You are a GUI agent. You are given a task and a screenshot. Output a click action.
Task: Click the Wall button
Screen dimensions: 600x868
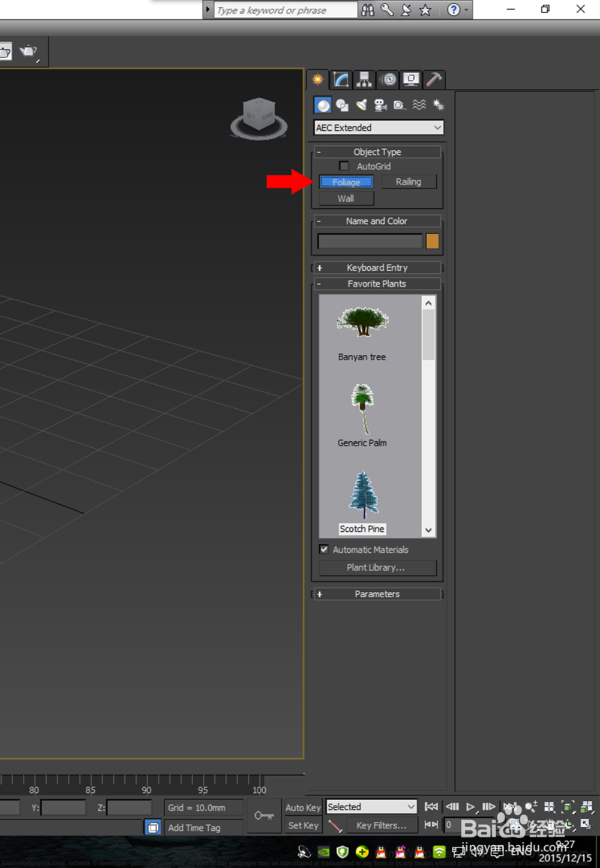[346, 199]
